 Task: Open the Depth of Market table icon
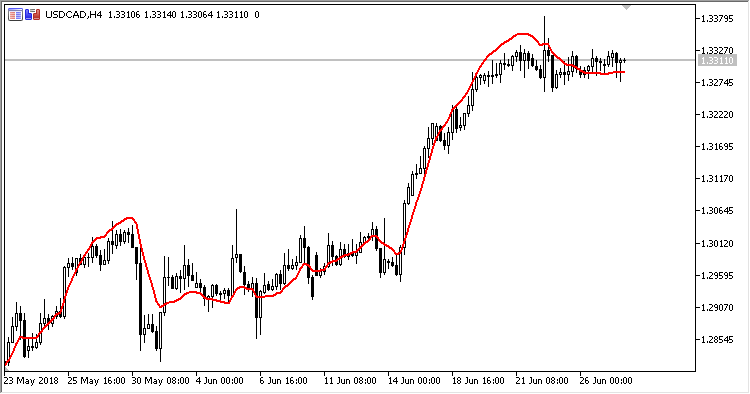coord(15,15)
